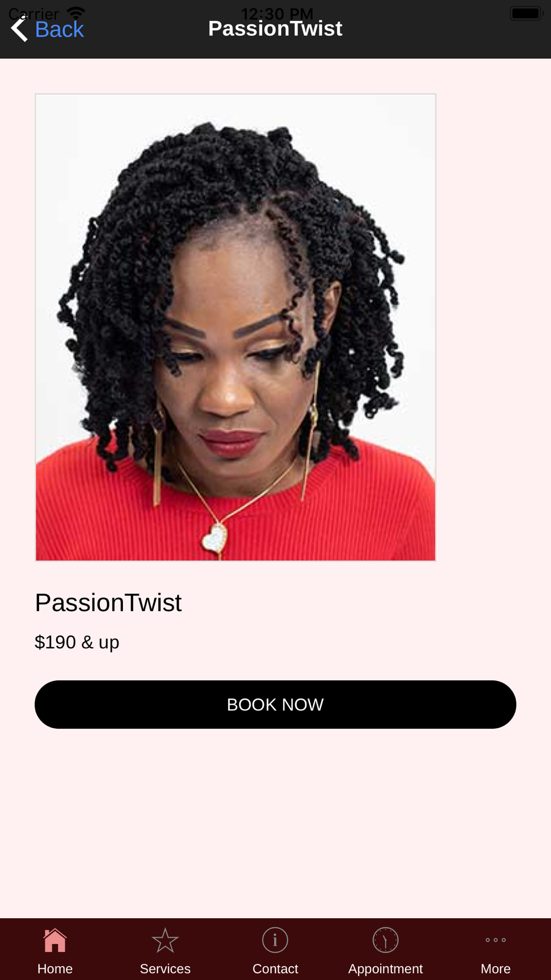Tap the PassionTwist hairstyle photo
The width and height of the screenshot is (551, 980).
coord(236,327)
